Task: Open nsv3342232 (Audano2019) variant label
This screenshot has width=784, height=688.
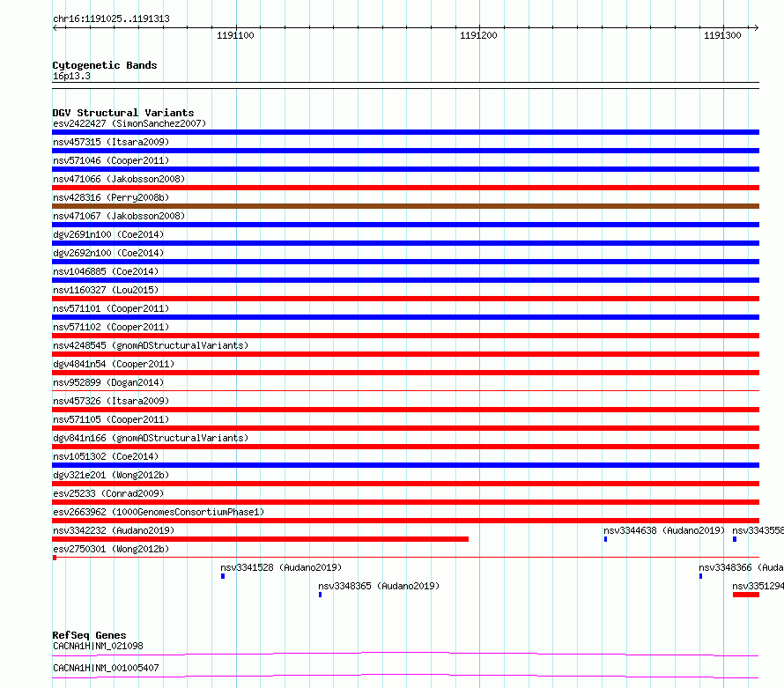Action: pos(114,530)
